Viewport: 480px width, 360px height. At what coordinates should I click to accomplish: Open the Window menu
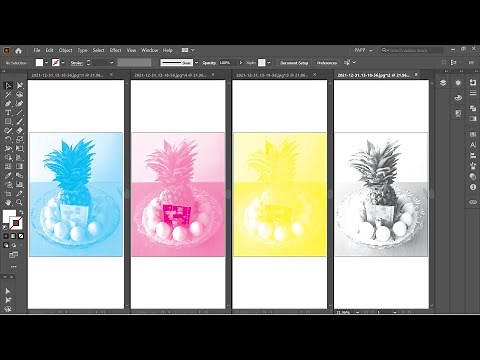[149, 50]
